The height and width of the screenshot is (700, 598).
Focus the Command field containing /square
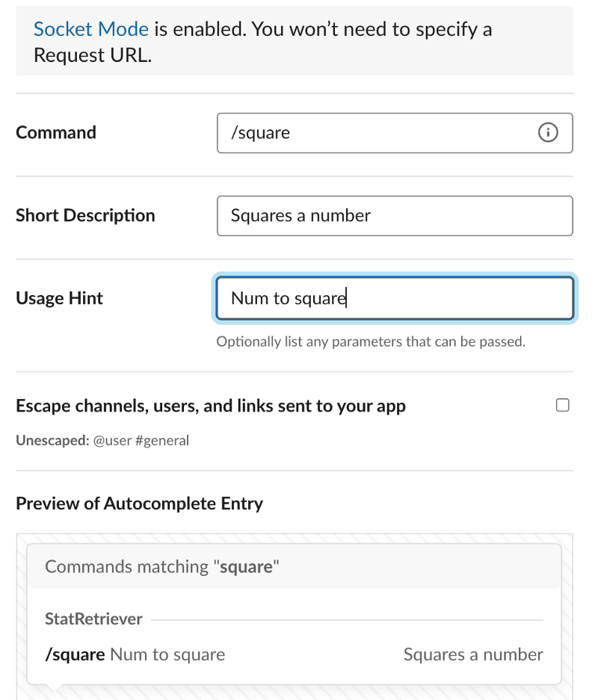tap(374, 133)
